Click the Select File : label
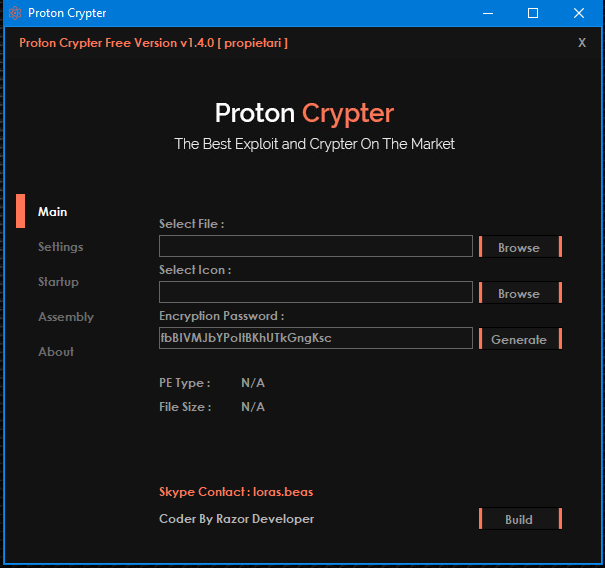Viewport: 605px width, 568px height. point(192,224)
